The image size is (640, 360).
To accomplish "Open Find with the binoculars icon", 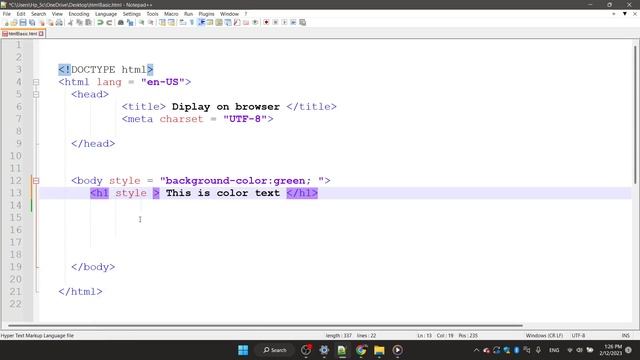I will [x=121, y=22].
